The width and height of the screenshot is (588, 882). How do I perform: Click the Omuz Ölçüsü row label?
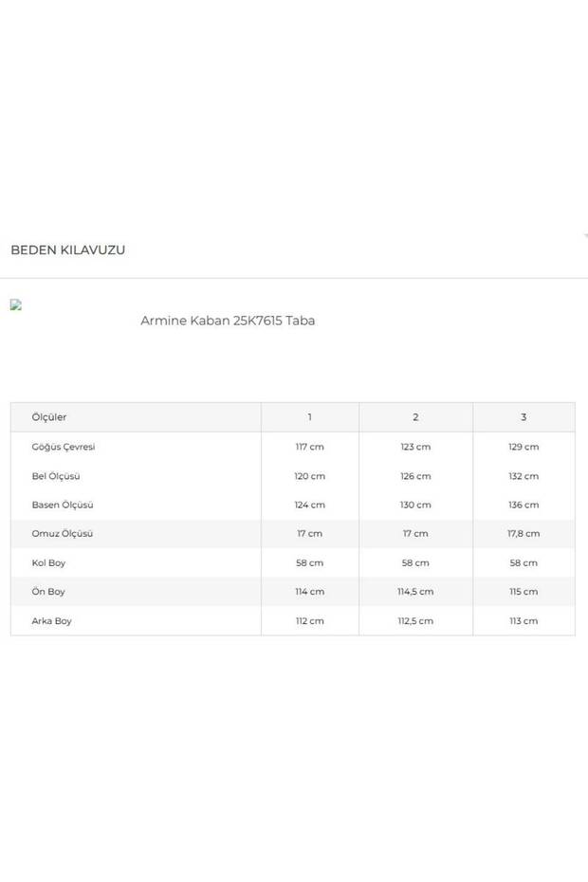pos(63,534)
